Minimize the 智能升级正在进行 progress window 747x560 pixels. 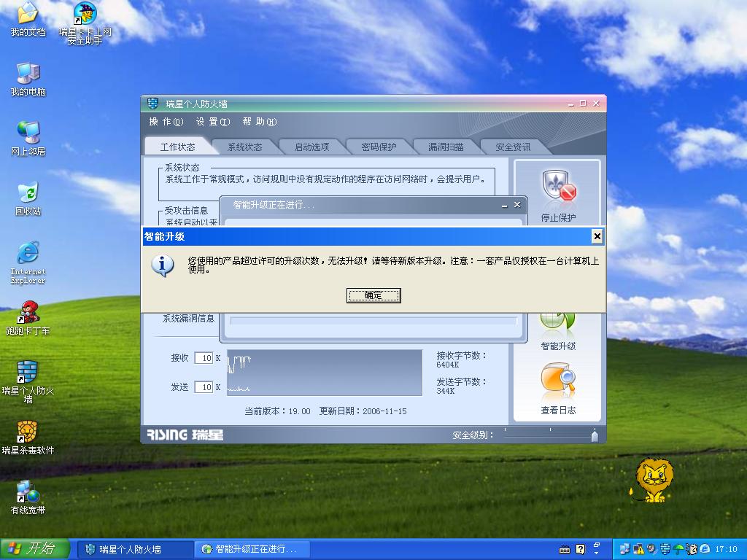(x=505, y=205)
